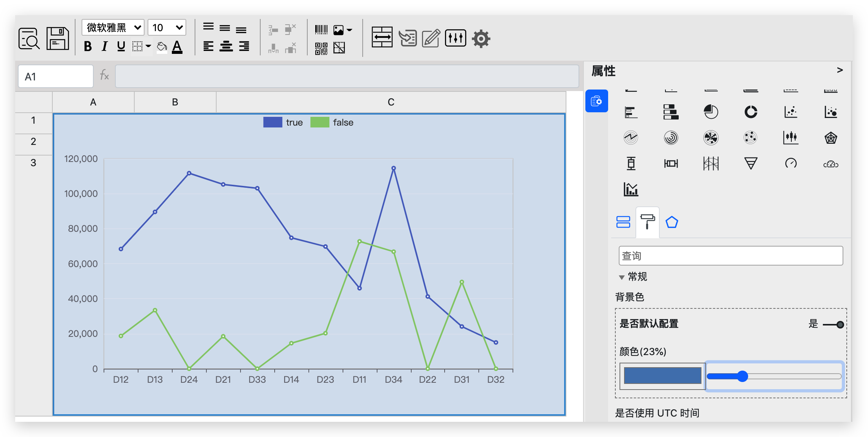Image resolution: width=868 pixels, height=437 pixels.
Task: Choose the funnel chart type
Action: [751, 163]
